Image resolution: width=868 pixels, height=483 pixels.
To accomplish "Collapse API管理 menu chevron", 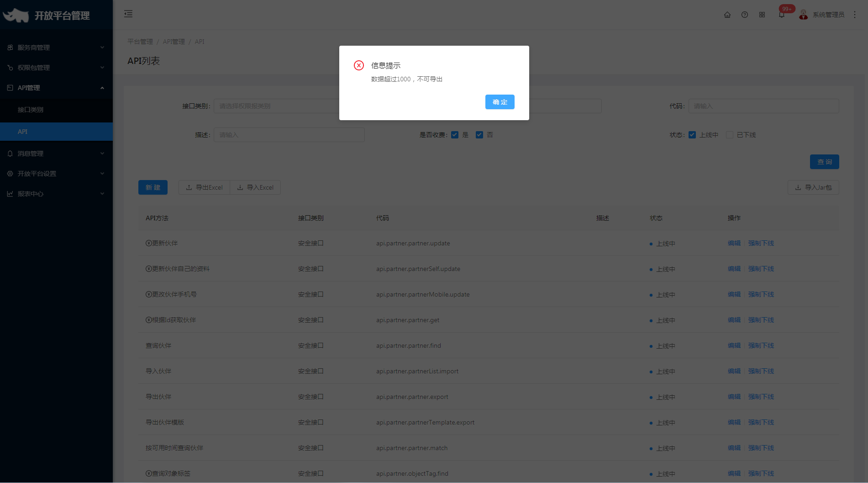I will pos(102,88).
